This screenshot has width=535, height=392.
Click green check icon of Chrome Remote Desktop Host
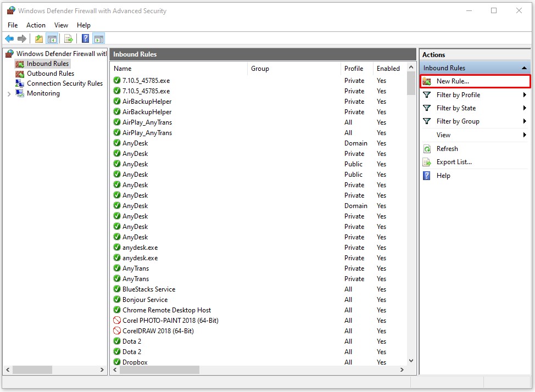[x=117, y=310]
